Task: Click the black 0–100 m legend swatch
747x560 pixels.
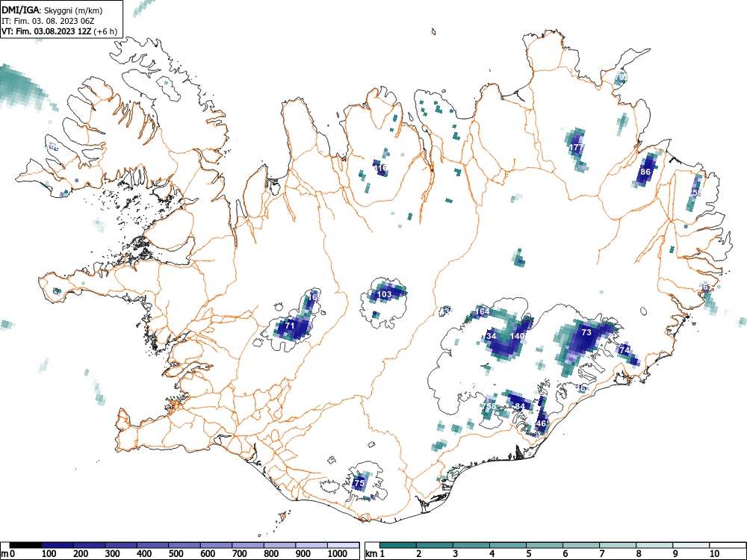Action: click(25, 545)
